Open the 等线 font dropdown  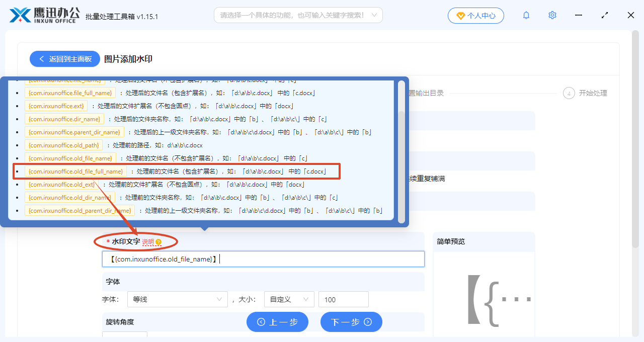tap(177, 299)
